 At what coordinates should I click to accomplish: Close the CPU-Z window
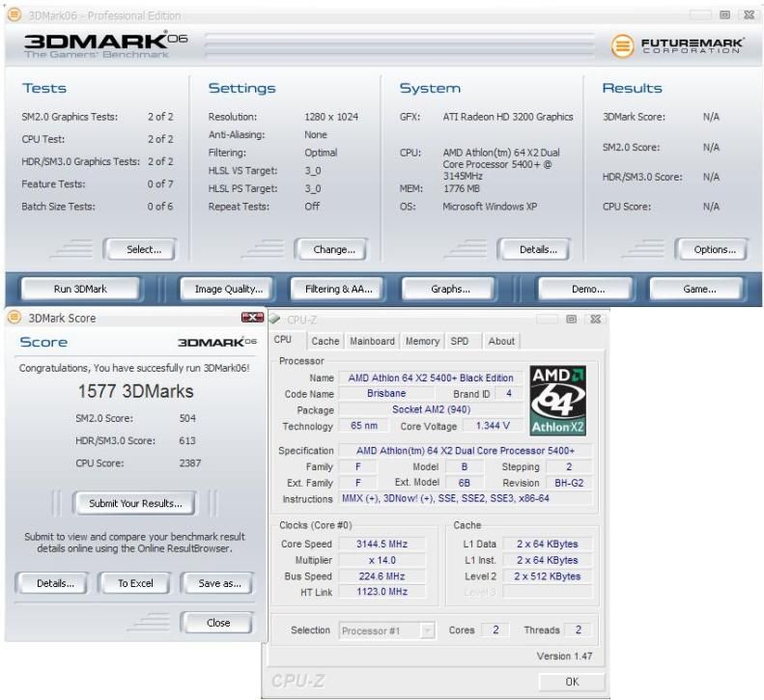(x=595, y=319)
